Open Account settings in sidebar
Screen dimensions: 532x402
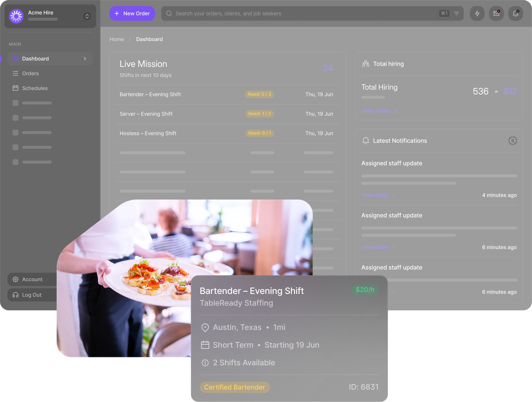click(32, 279)
